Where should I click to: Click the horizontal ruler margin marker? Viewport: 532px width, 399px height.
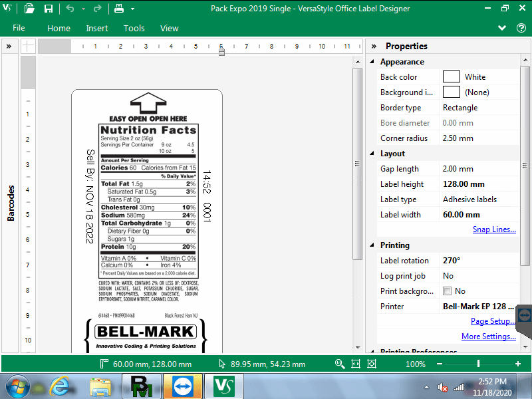221,51
